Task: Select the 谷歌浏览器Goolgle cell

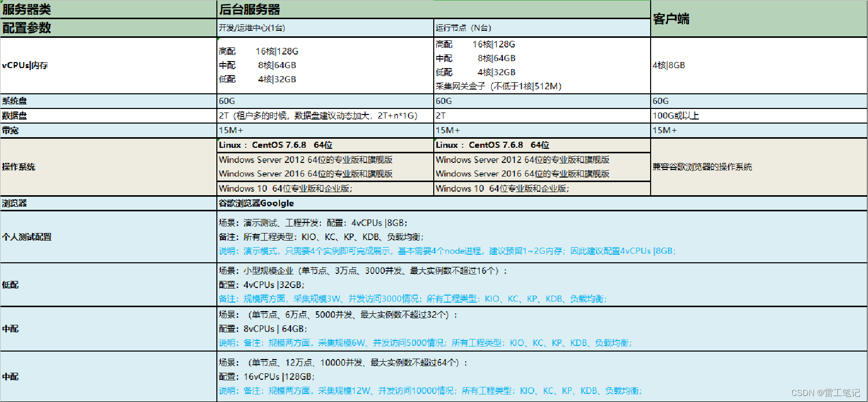Action: tap(542, 203)
